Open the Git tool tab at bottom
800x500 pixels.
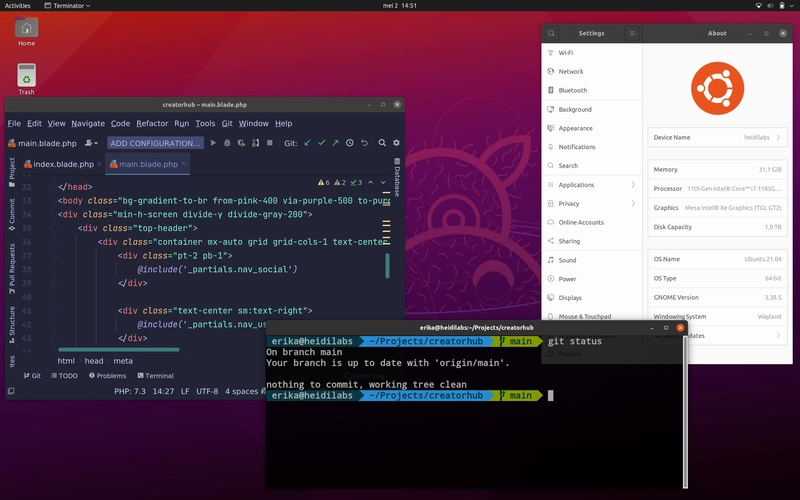(32, 376)
